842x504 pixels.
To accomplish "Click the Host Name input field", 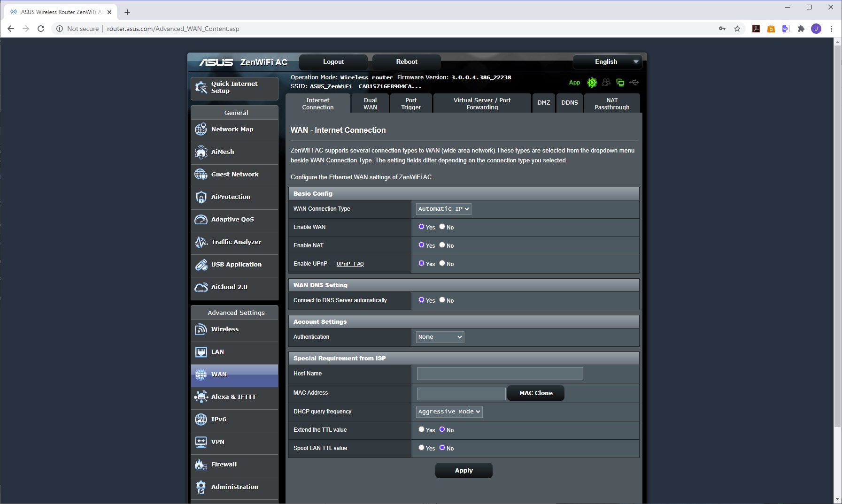I will point(500,374).
